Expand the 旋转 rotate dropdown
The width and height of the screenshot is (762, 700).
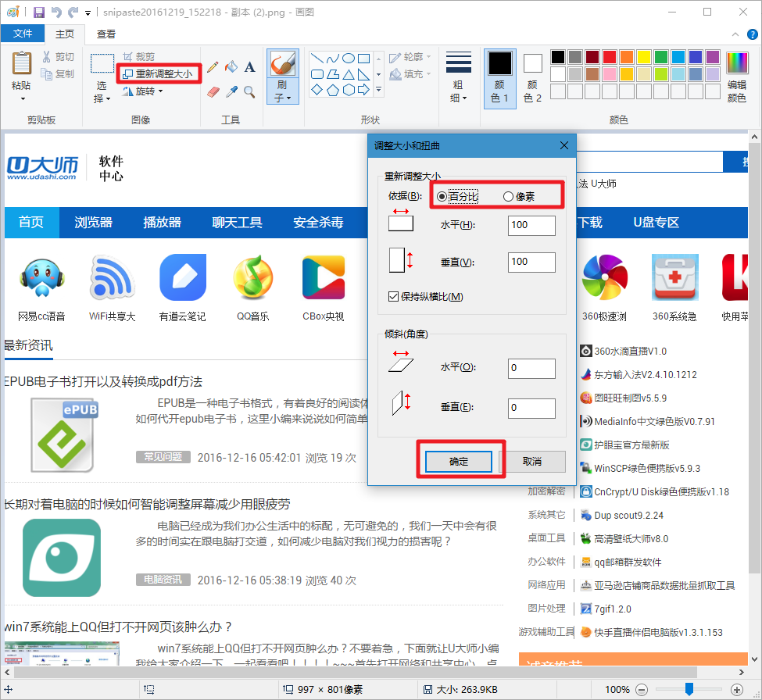tap(144, 91)
